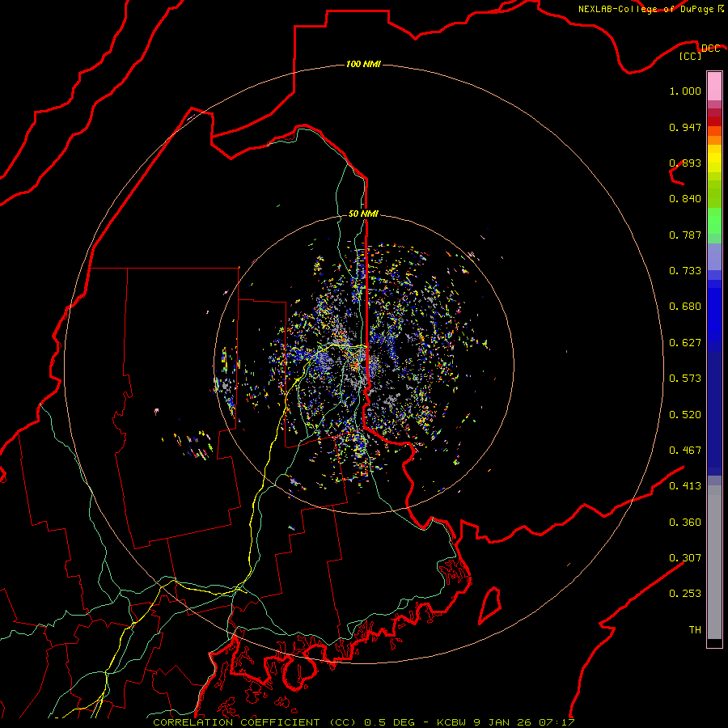
Task: Click the 07:17 timestamp in caption
Action: (x=557, y=722)
